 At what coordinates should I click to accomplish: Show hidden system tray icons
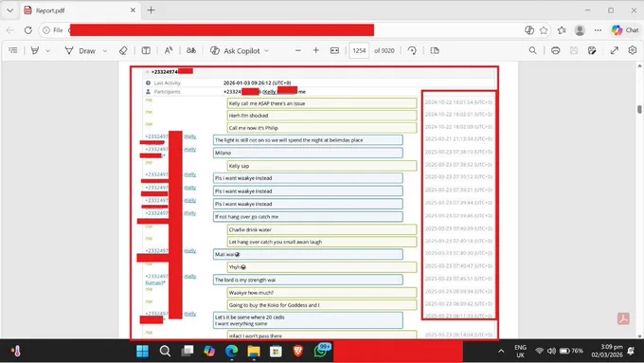(x=501, y=351)
